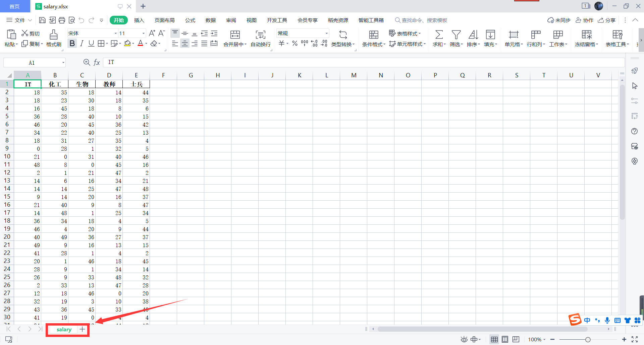Image resolution: width=644 pixels, height=345 pixels.
Task: Click the font color A swatch
Action: [x=141, y=43]
